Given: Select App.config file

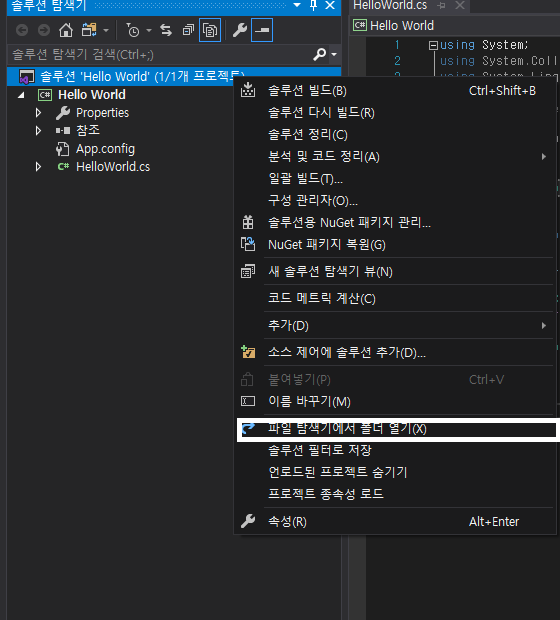Looking at the screenshot, I should [105, 149].
